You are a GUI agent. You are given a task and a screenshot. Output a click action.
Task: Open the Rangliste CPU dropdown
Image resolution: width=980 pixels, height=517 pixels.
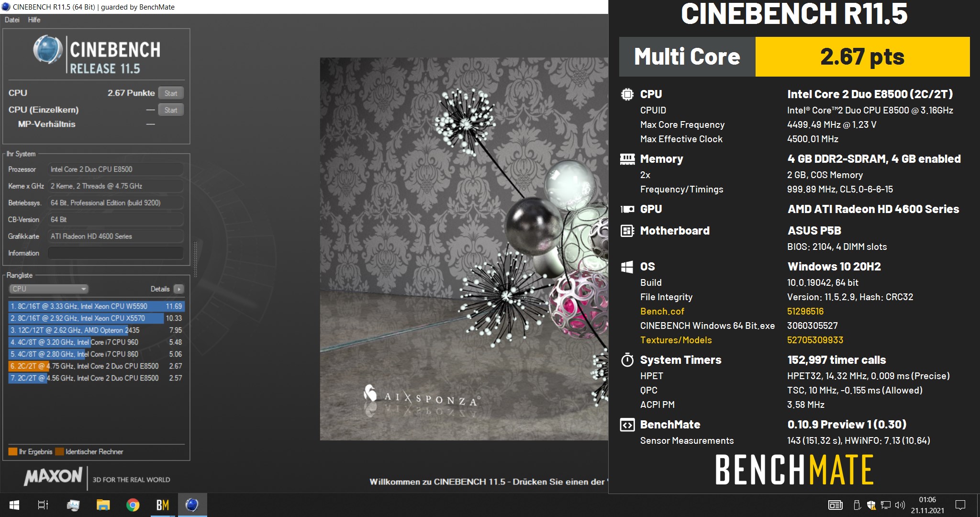point(49,289)
